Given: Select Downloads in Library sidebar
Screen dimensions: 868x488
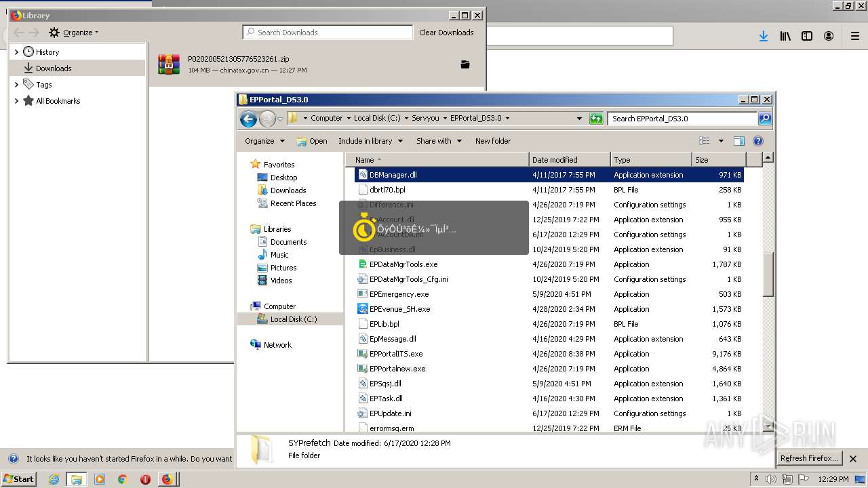Looking at the screenshot, I should [x=54, y=68].
